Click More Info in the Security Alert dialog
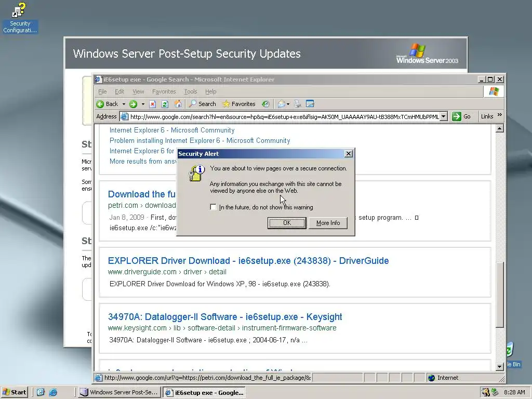 pyautogui.click(x=328, y=223)
